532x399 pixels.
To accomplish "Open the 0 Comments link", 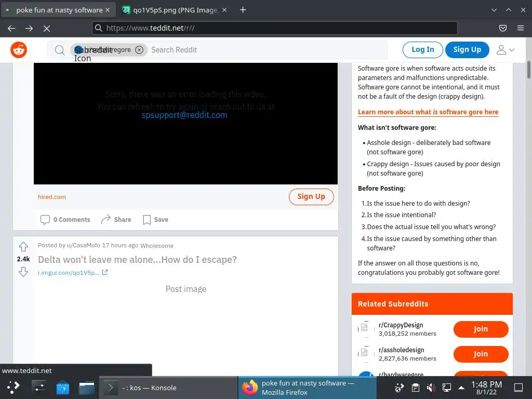I will tap(65, 220).
